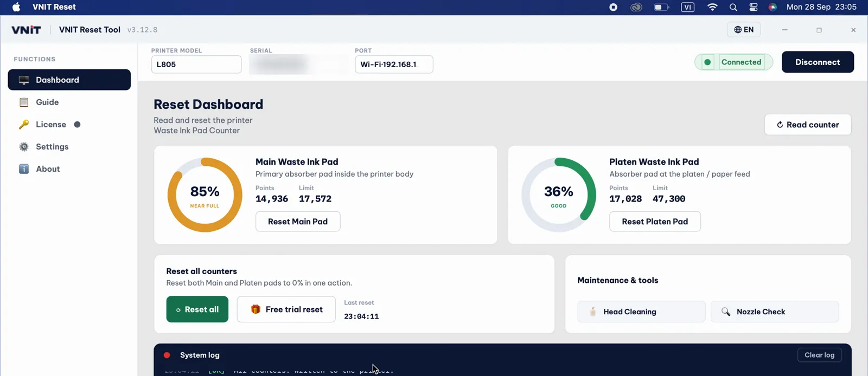The image size is (868, 376).
Task: Click the Dashboard monitor icon
Action: pos(24,80)
